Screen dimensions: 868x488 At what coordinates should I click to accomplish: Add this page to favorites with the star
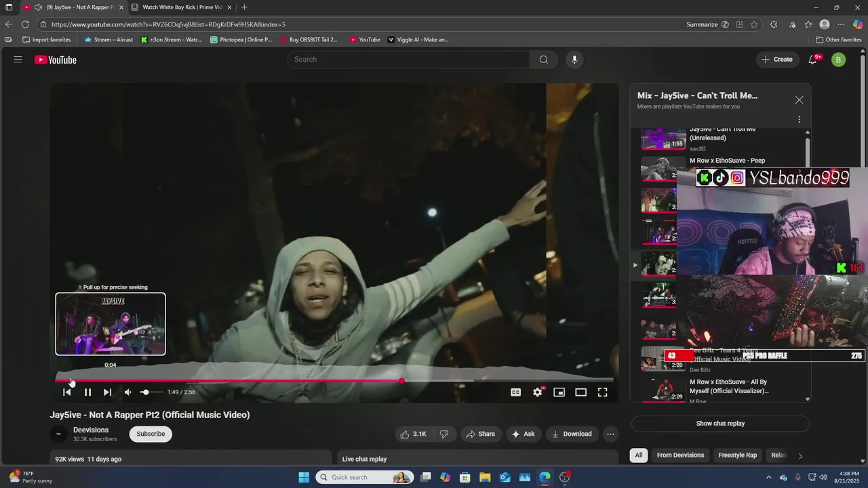click(754, 24)
